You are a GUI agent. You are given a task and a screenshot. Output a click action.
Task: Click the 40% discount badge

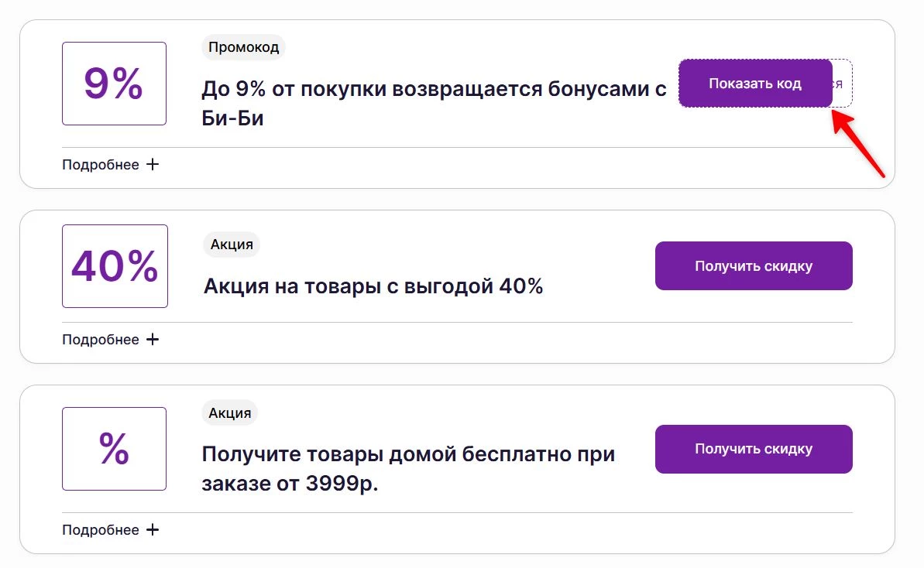(x=115, y=265)
